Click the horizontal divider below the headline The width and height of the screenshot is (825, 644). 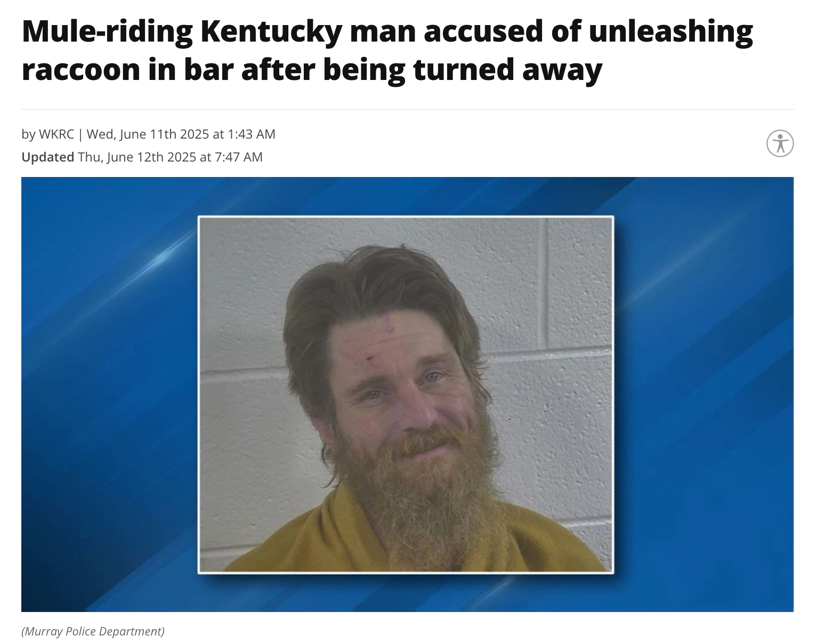408,109
